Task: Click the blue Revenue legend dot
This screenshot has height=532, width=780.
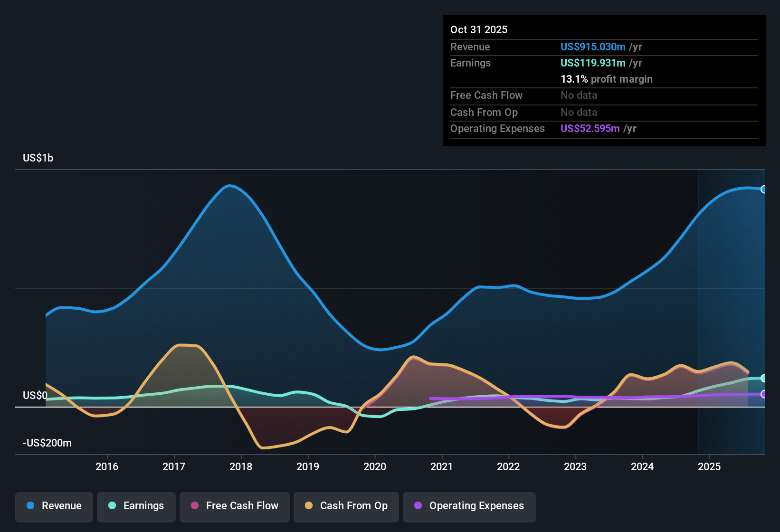Action: [x=30, y=506]
